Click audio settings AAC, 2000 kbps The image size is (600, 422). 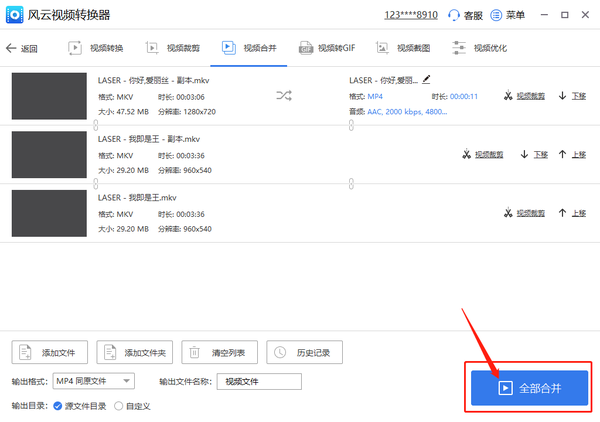tap(407, 112)
